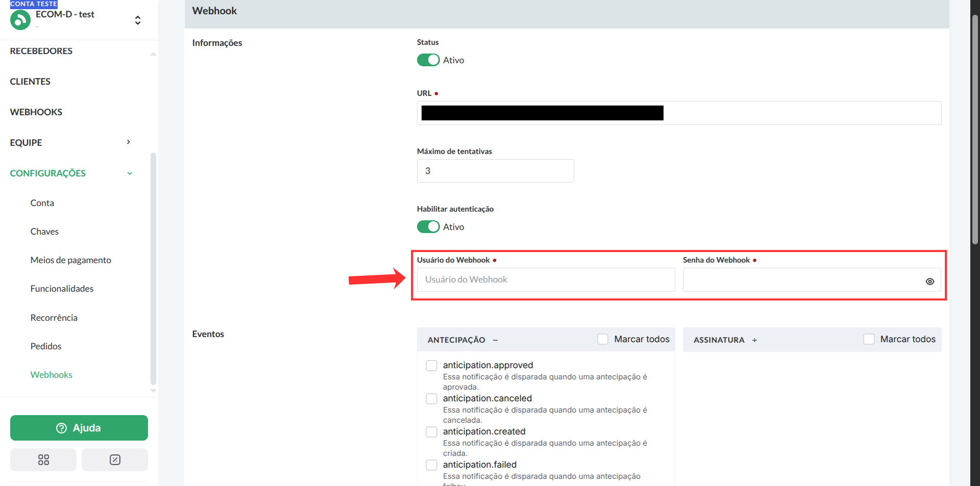980x486 pixels.
Task: Show webhook password with eye icon
Action: 929,282
